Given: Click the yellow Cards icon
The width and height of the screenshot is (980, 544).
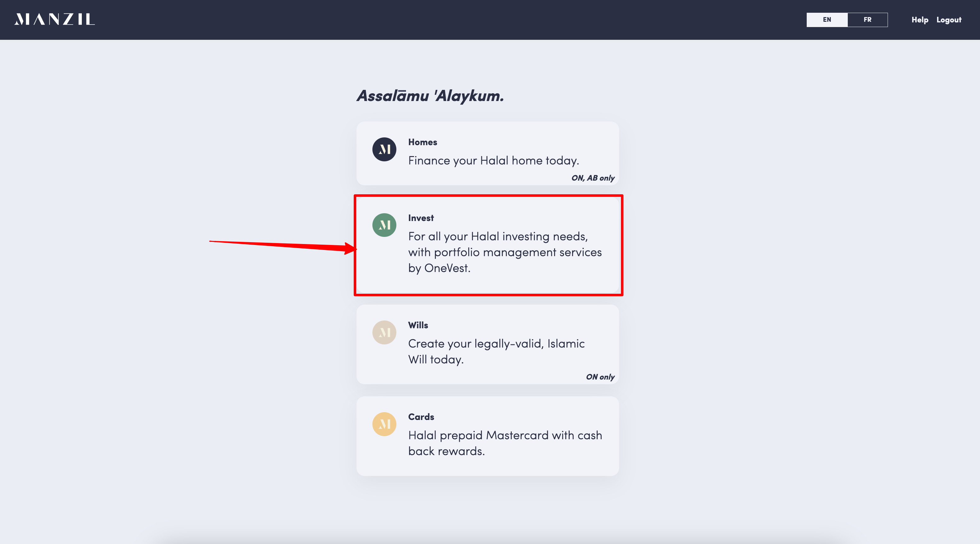Looking at the screenshot, I should coord(384,424).
